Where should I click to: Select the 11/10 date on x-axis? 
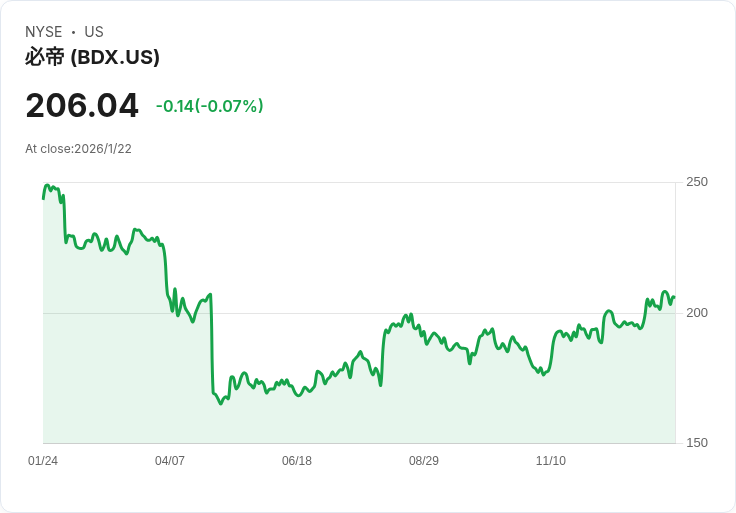[551, 461]
